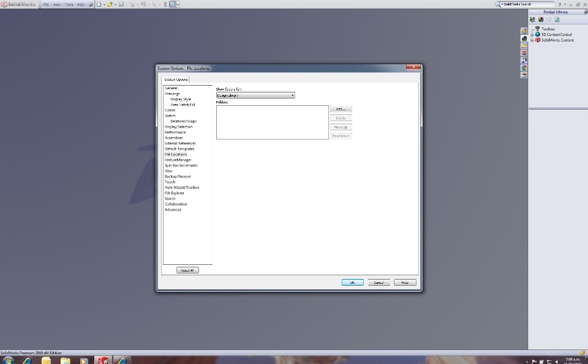Click the Windows Start button
588x364 pixels.
(8, 360)
